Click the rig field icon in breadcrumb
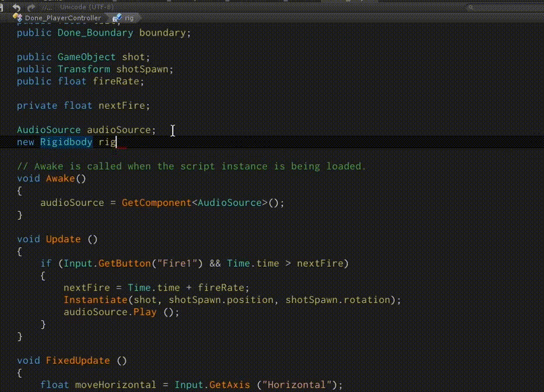The image size is (544, 392). pyautogui.click(x=117, y=18)
